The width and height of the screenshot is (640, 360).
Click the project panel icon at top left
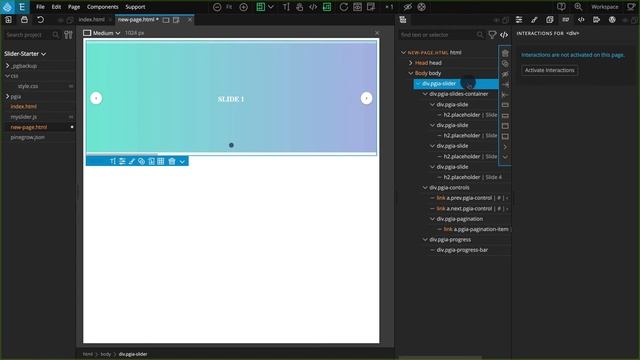pyautogui.click(x=9, y=20)
